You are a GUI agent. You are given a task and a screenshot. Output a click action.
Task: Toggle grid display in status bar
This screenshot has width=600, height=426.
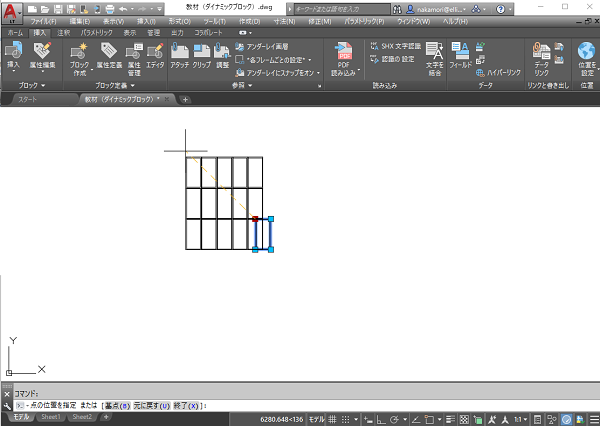[332, 419]
